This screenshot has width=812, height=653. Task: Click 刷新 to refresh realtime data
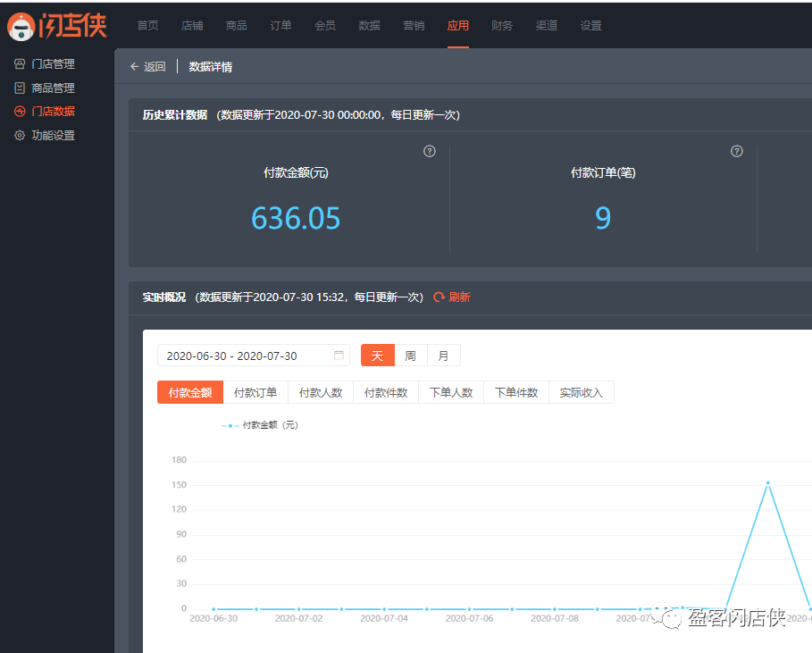pyautogui.click(x=452, y=297)
